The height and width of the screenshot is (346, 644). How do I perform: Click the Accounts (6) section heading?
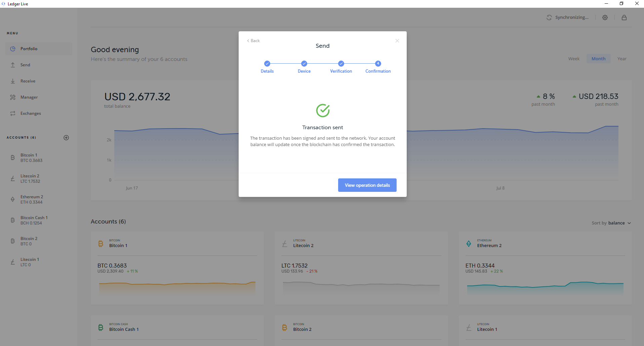[x=108, y=221]
